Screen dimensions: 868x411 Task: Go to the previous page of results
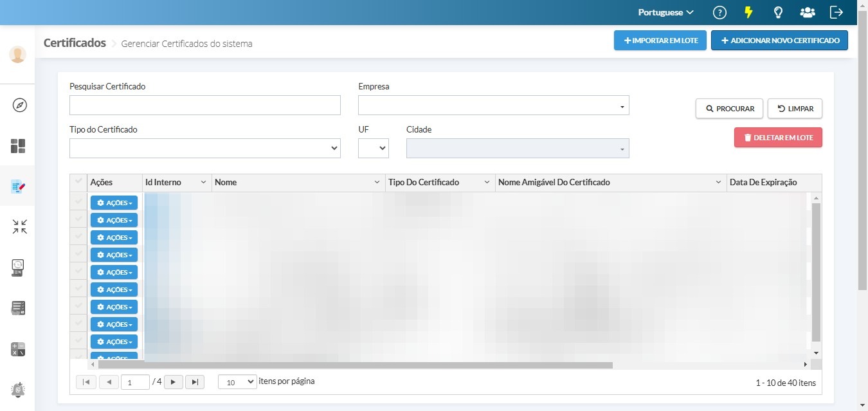point(109,382)
